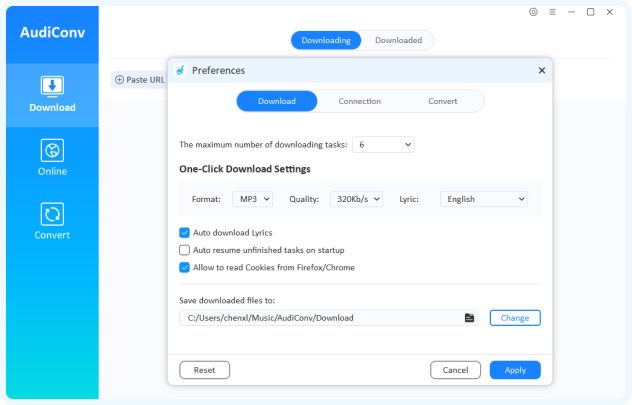Uncheck Auto download Lyrics
This screenshot has width=632, height=405.
pos(184,233)
